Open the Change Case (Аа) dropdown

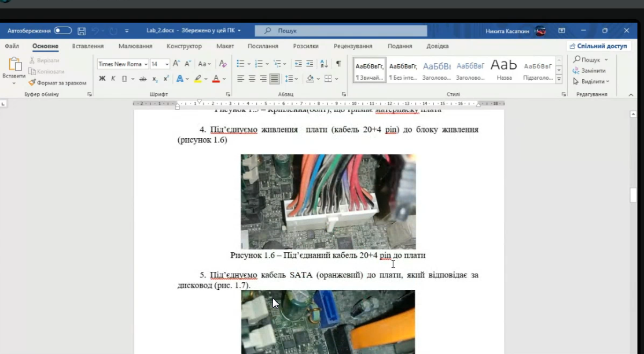tap(204, 64)
